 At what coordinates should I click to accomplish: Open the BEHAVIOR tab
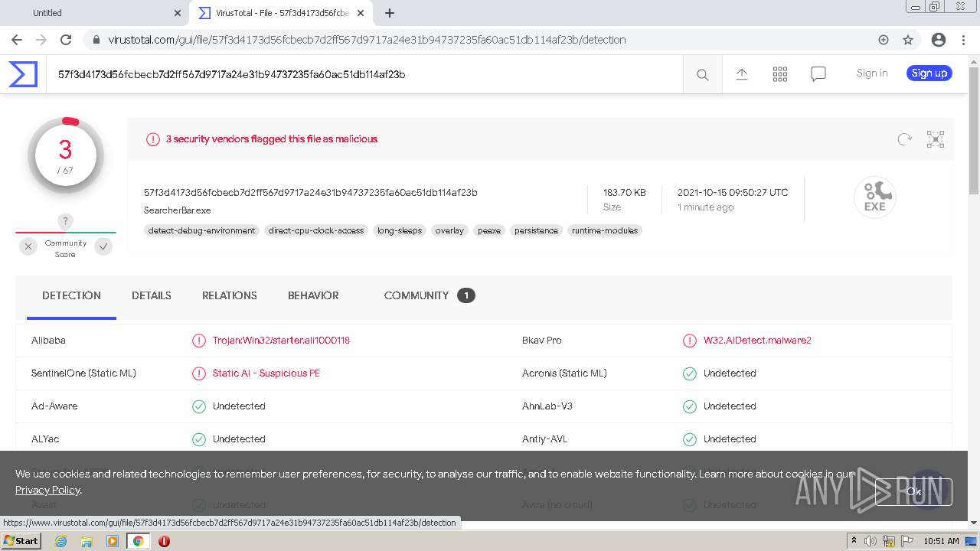[313, 295]
